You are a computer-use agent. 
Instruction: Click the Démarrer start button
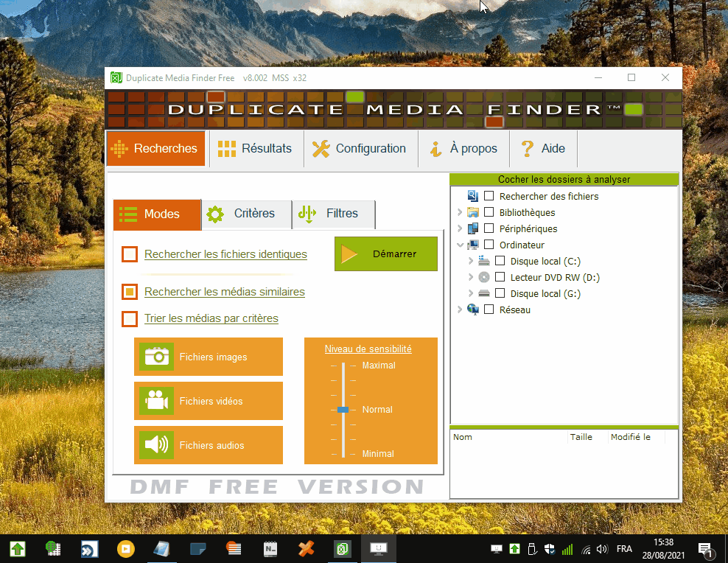(386, 254)
